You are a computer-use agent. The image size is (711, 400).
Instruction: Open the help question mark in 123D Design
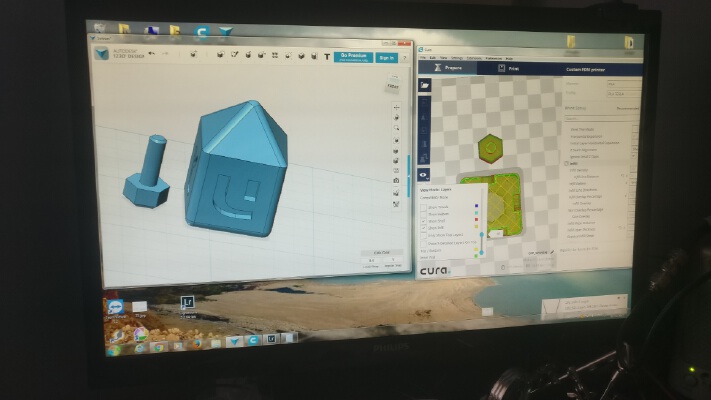404,58
